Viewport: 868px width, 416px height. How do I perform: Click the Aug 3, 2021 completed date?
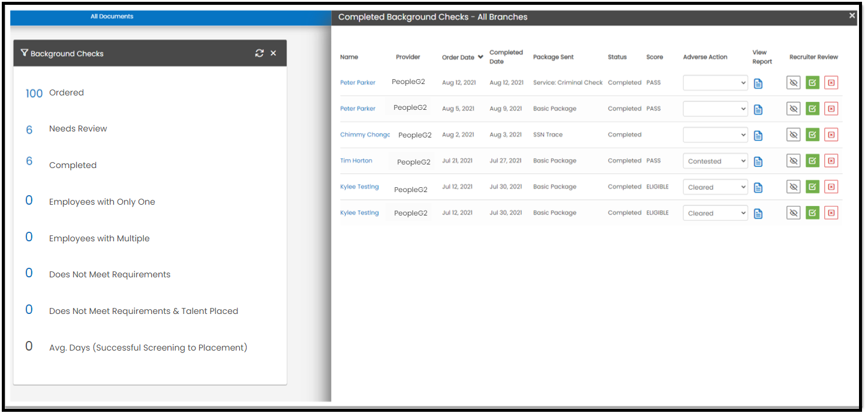click(506, 134)
